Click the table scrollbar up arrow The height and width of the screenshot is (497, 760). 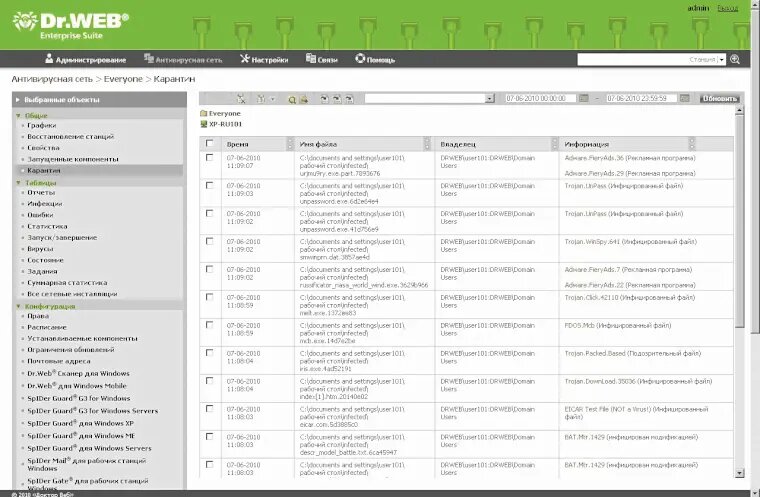(739, 111)
